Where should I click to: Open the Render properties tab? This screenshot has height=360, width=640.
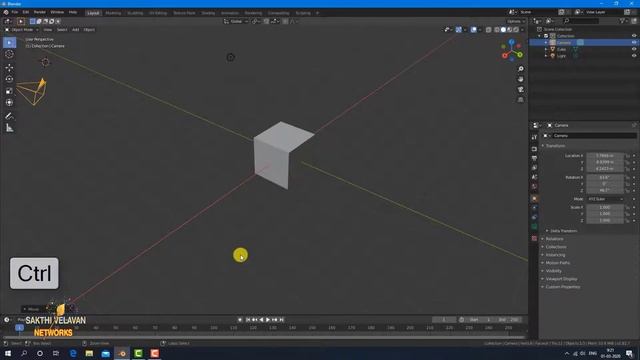534,149
